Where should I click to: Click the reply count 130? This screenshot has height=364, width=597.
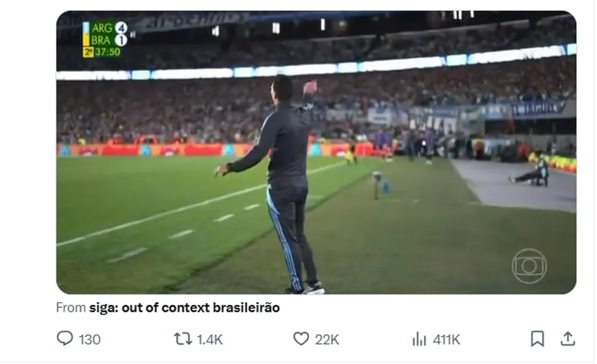pos(90,339)
